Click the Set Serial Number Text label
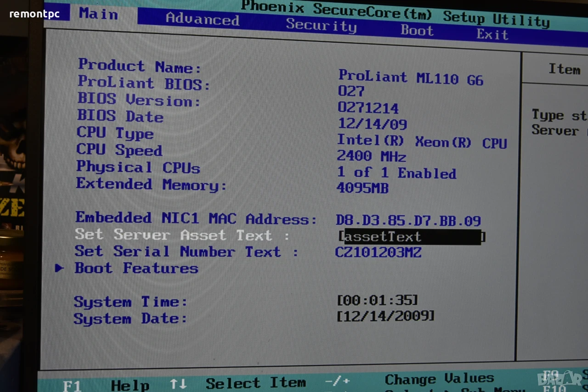 coord(187,251)
